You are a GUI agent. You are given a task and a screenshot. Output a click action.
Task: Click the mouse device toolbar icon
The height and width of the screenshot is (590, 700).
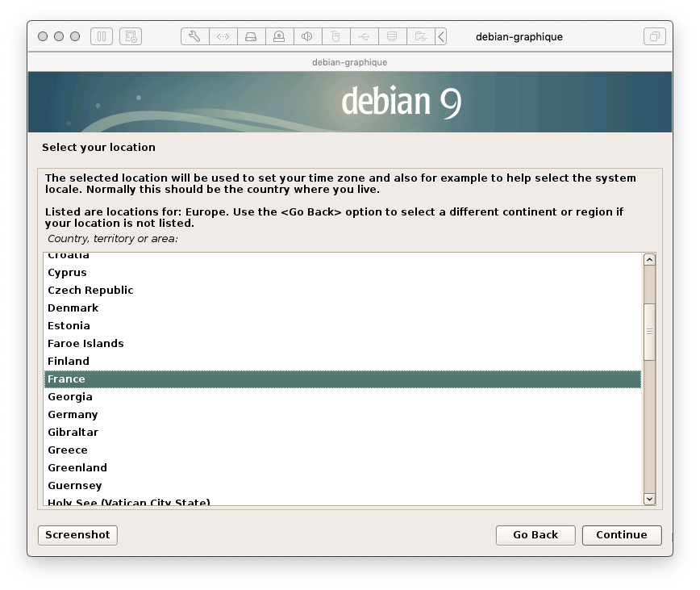click(x=335, y=36)
